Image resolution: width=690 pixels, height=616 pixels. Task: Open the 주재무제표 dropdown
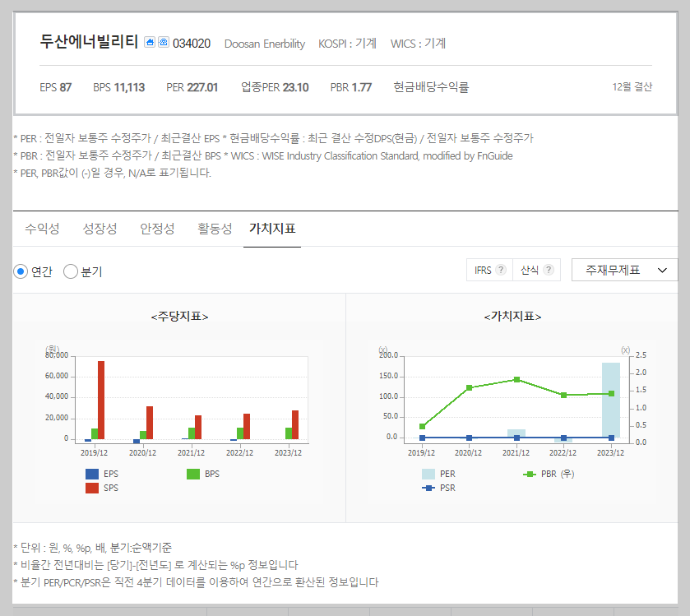click(x=624, y=270)
